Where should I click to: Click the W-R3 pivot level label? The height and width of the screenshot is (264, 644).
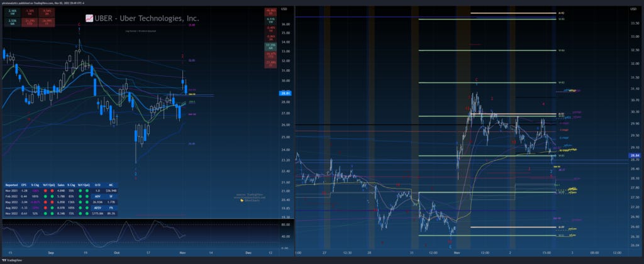click(x=562, y=82)
